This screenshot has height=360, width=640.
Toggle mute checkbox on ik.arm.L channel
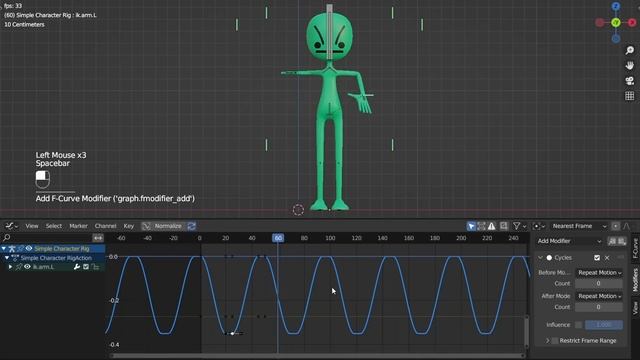coord(86,267)
